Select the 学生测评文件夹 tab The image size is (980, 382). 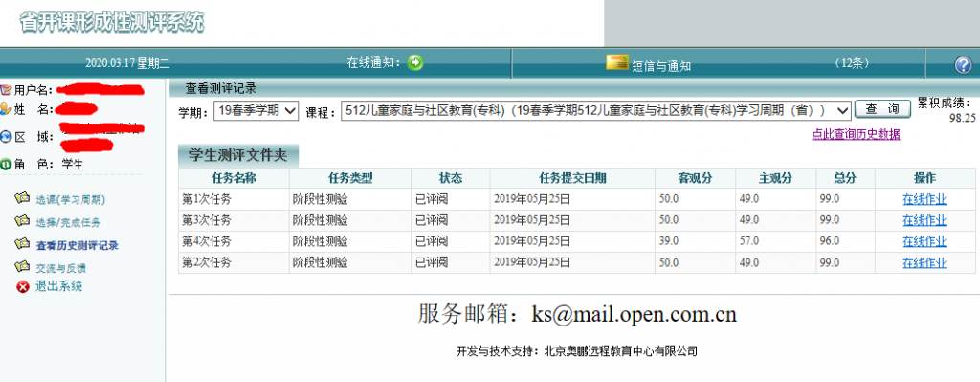point(238,156)
